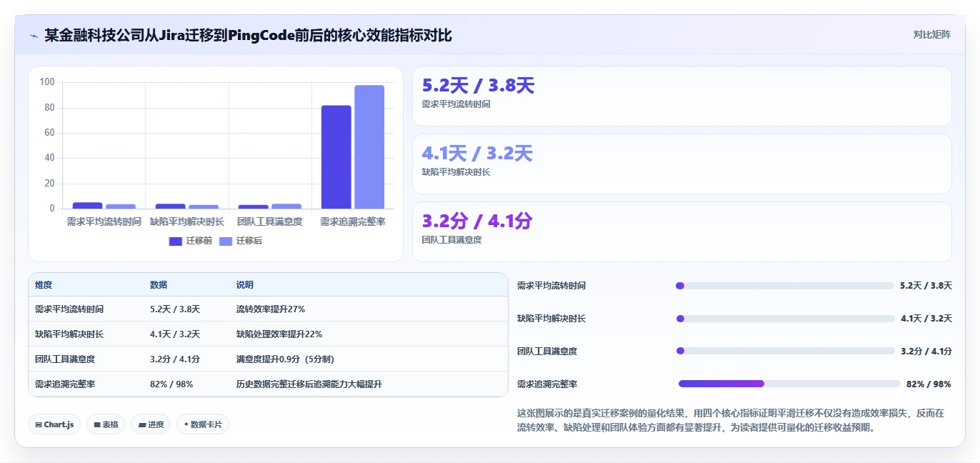This screenshot has height=463, width=980.
Task: Click the 维度 table column header
Action: pyautogui.click(x=44, y=284)
